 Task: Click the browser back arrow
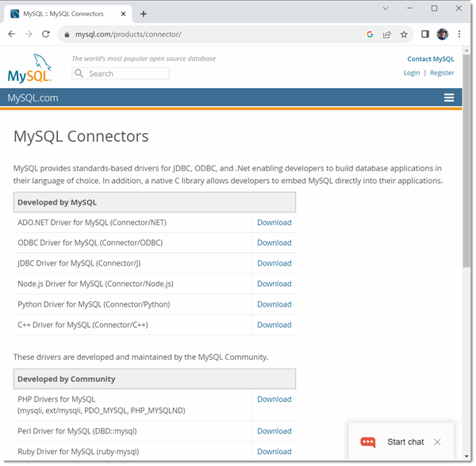(12, 34)
